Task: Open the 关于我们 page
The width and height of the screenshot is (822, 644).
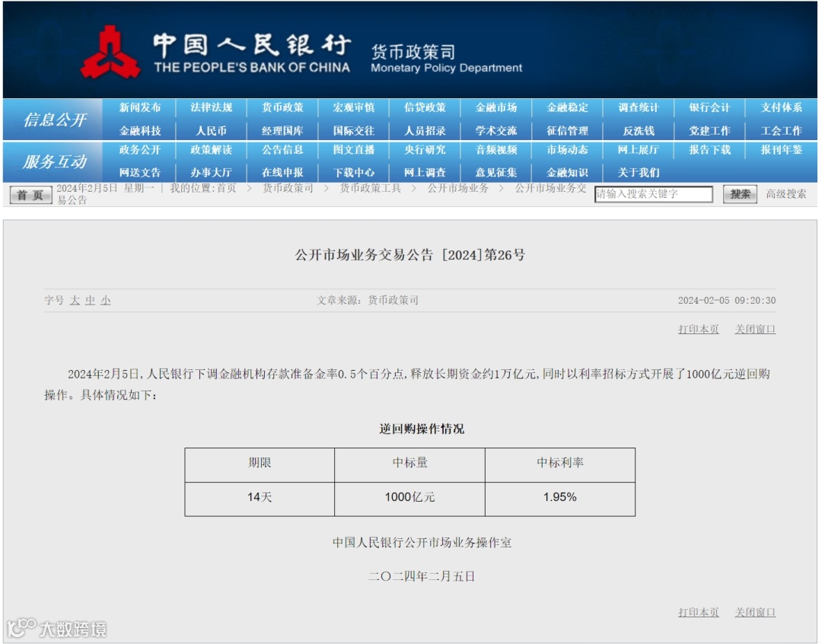Action: (639, 173)
